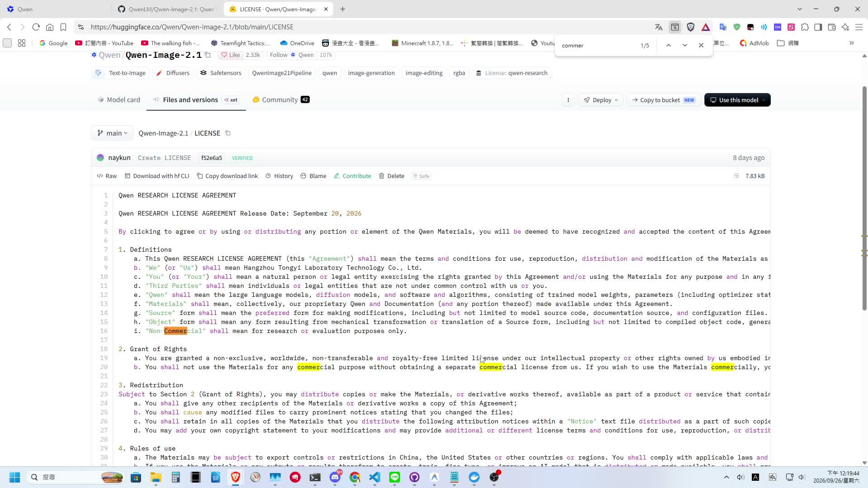Open Discord from taskbar

[x=335, y=477]
